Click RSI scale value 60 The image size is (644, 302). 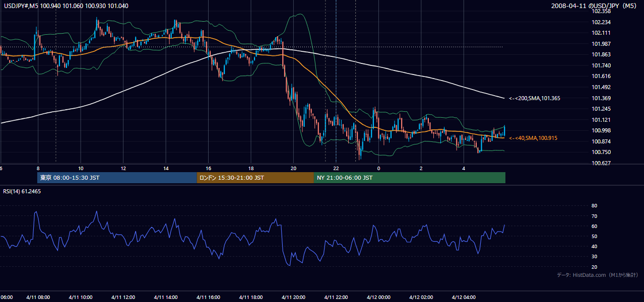594,226
